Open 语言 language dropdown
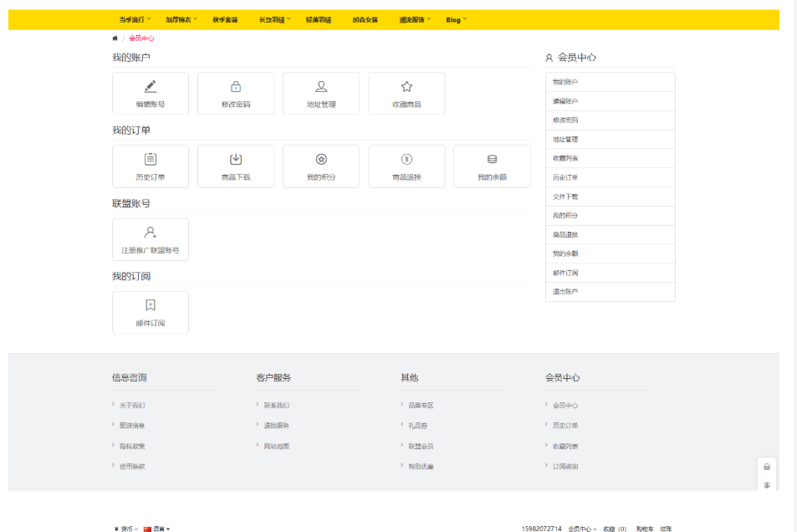The height and width of the screenshot is (532, 797). [157, 529]
